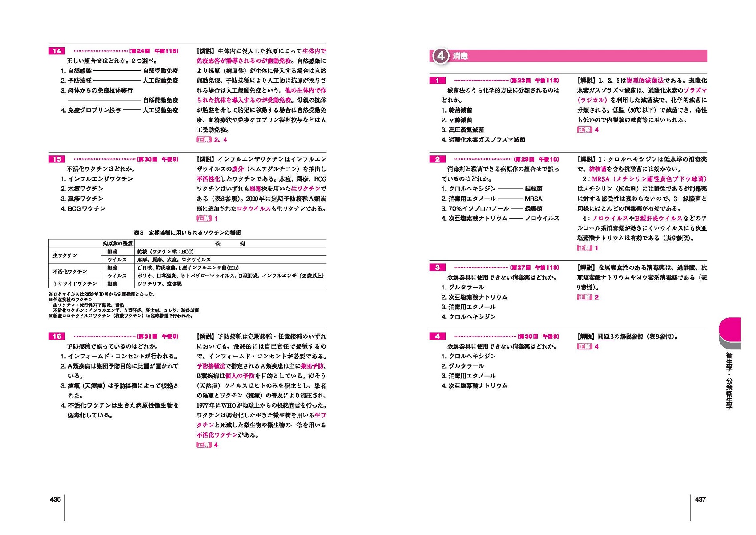Select option 1. クロルヘキシジン — 結核菌
The width and height of the screenshot is (756, 535).
pyautogui.click(x=492, y=189)
